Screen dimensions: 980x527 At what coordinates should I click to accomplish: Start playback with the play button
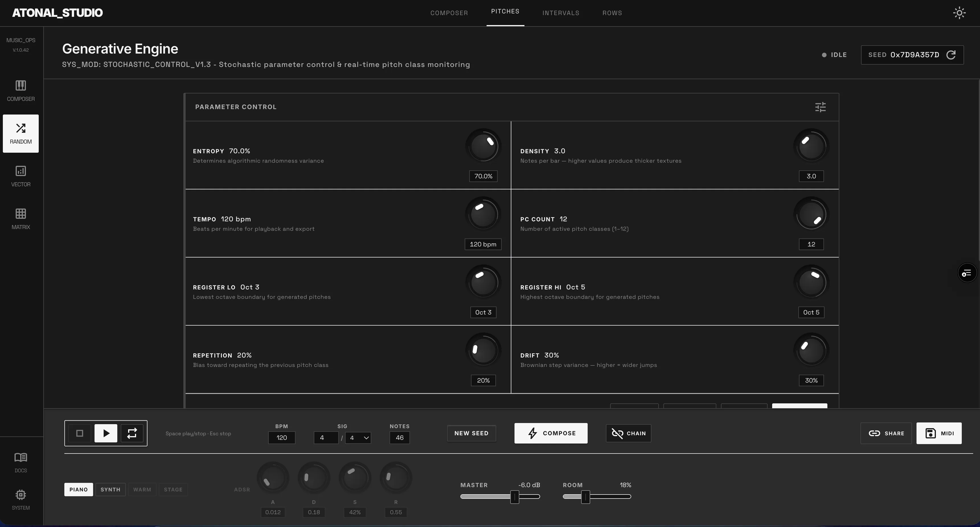[106, 433]
